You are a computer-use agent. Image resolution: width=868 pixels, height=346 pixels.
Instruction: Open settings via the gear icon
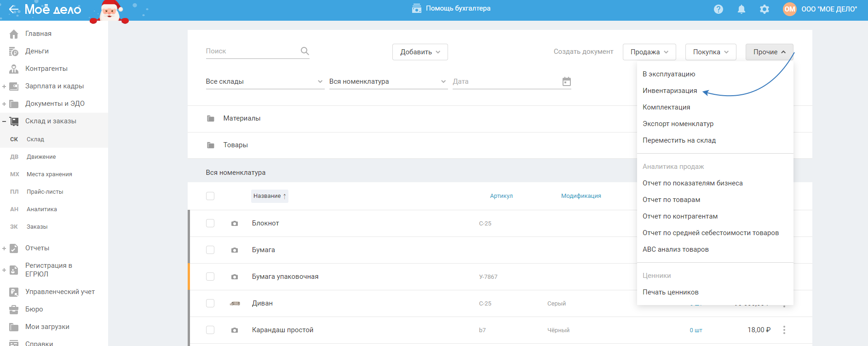tap(764, 9)
